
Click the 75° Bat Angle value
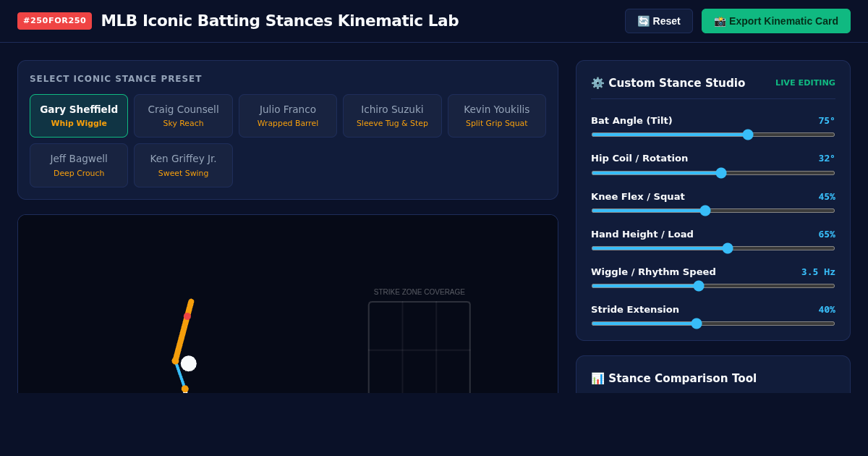(827, 121)
